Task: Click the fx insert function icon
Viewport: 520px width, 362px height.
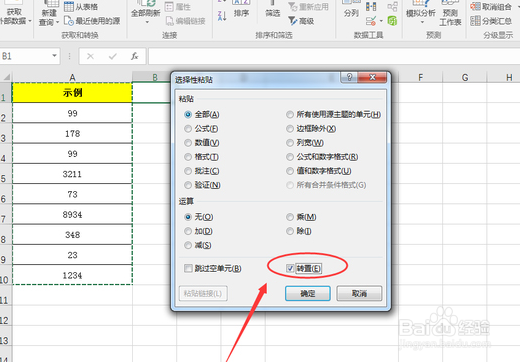Action: [135, 56]
